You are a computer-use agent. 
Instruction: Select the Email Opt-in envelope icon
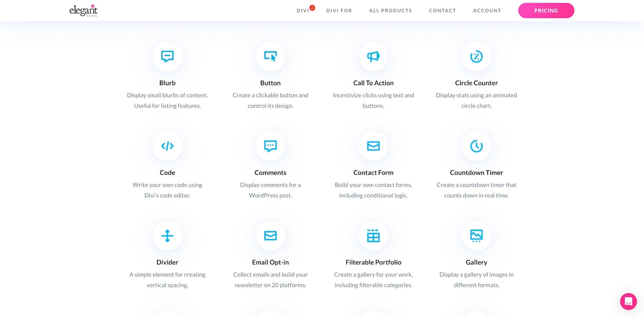coord(270,236)
